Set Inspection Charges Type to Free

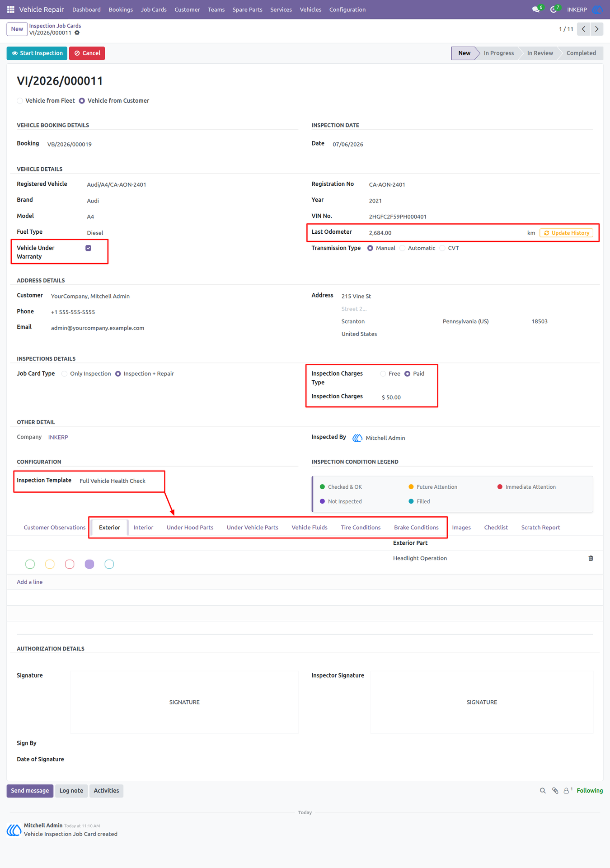tap(383, 374)
